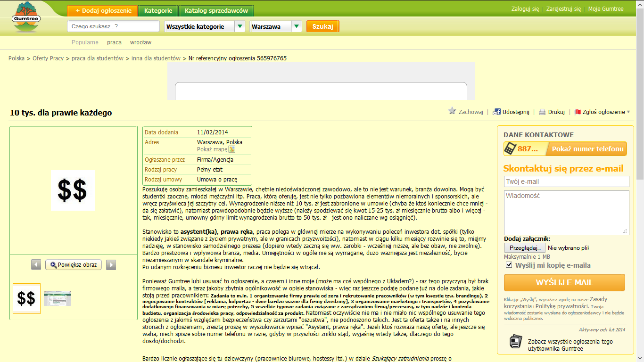Image resolution: width=644 pixels, height=362 pixels.
Task: Select the second screenshot thumbnail
Action: pos(57,298)
